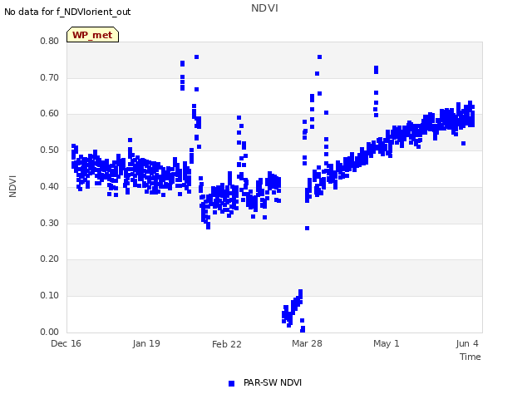Screen dimensions: 532x399
Task: Click the Dec 16 date tick label
Action: (66, 343)
